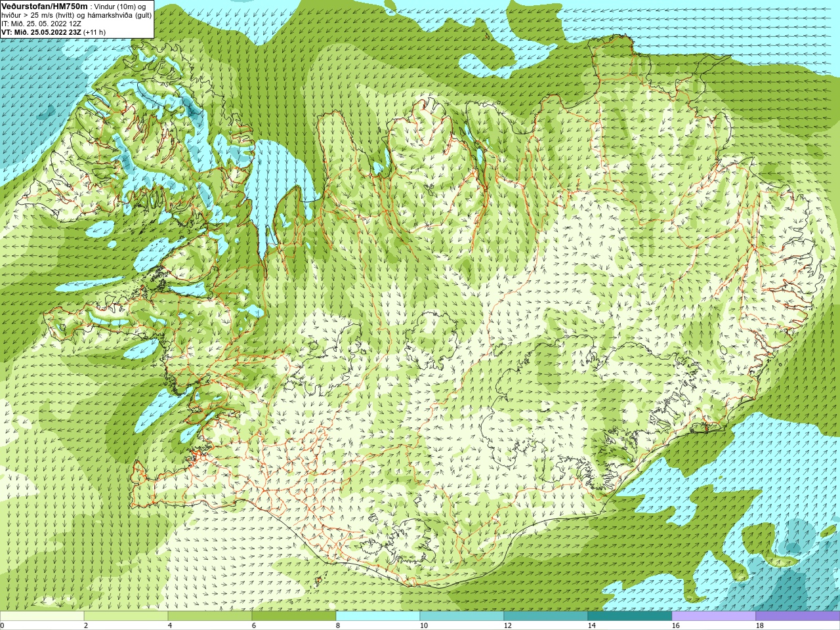Click the 'Vindur (10m) og' legend text

click(x=121, y=7)
